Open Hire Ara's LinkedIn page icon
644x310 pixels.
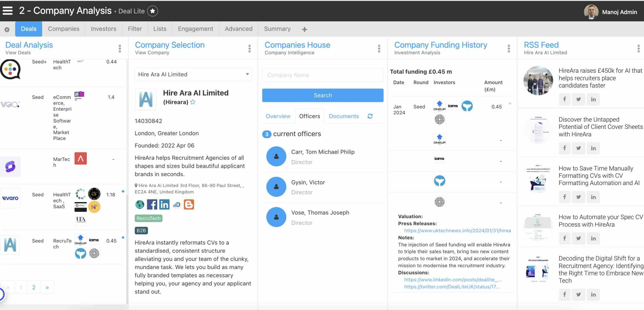(x=164, y=205)
